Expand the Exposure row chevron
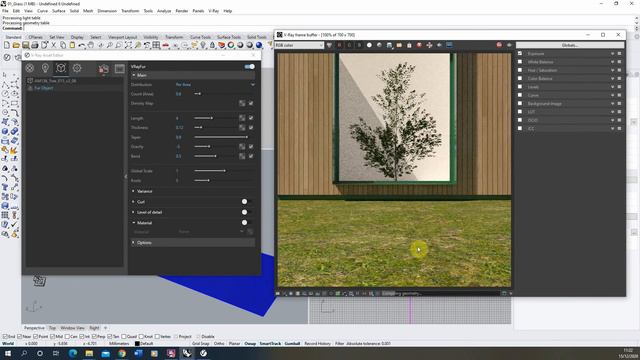This screenshot has width=640, height=360. [x=612, y=53]
